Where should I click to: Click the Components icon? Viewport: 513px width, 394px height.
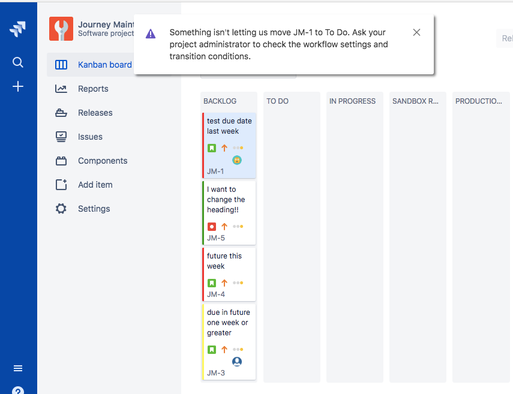(61, 161)
